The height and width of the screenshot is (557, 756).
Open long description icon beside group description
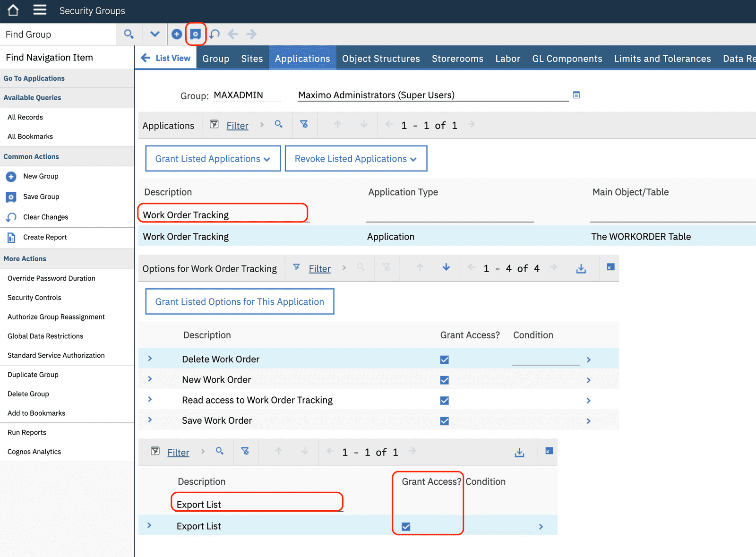point(576,95)
